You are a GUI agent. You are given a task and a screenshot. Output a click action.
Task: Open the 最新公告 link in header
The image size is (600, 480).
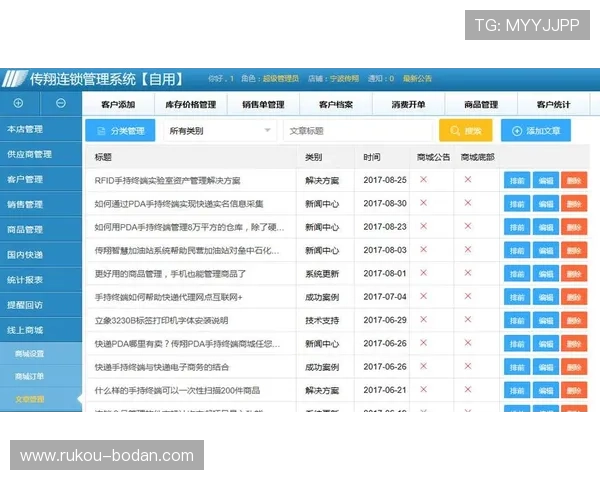[417, 78]
